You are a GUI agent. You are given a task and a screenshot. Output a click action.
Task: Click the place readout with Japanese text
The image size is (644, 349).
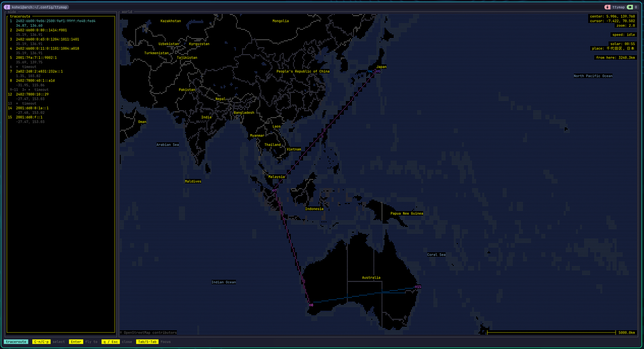613,48
